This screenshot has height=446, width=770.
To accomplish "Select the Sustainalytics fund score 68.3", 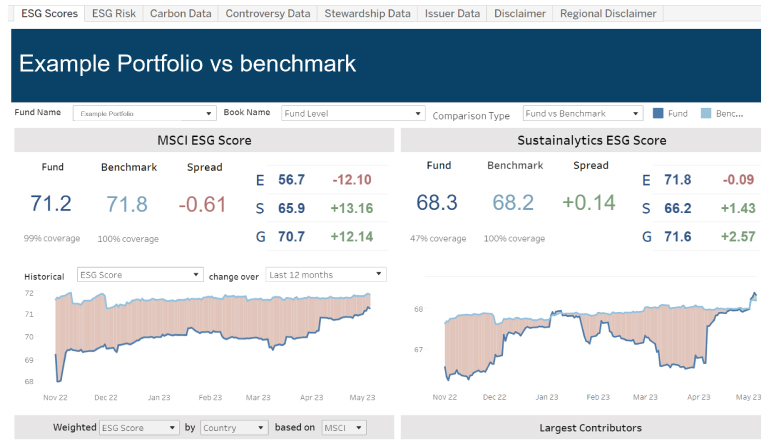I will (x=437, y=202).
